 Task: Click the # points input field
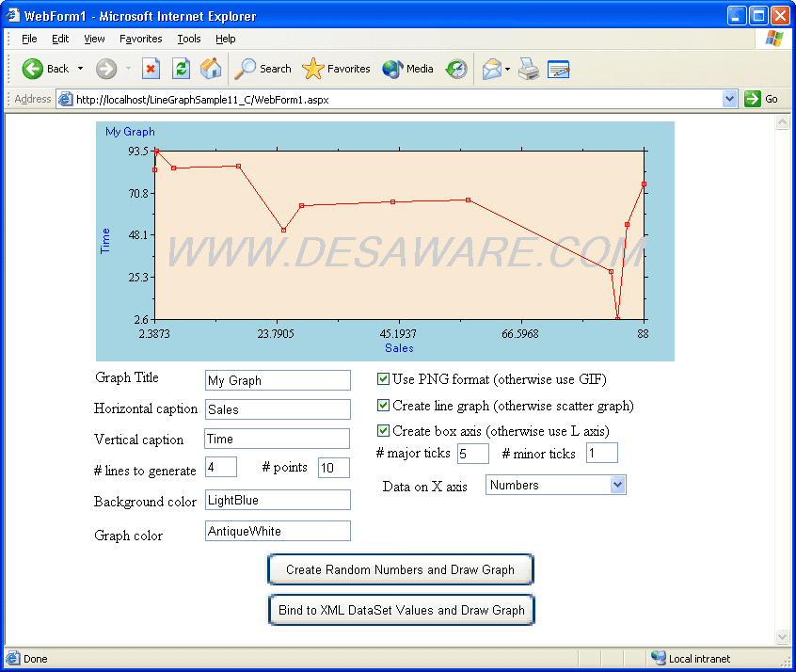click(x=334, y=468)
